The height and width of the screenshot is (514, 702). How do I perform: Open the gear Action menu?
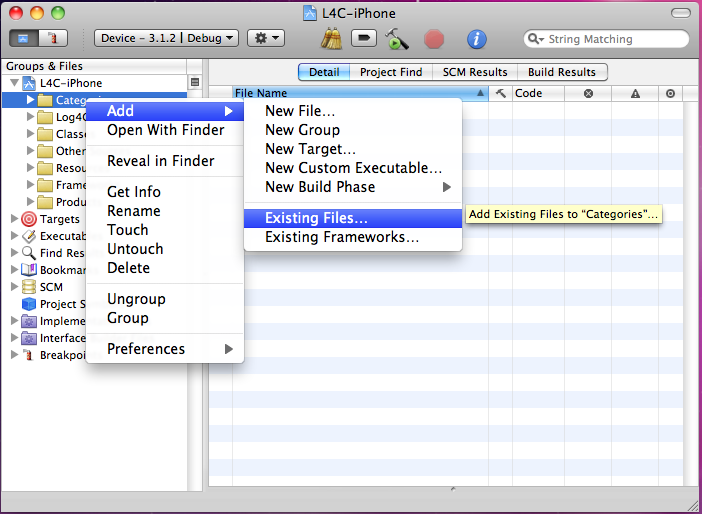(266, 39)
